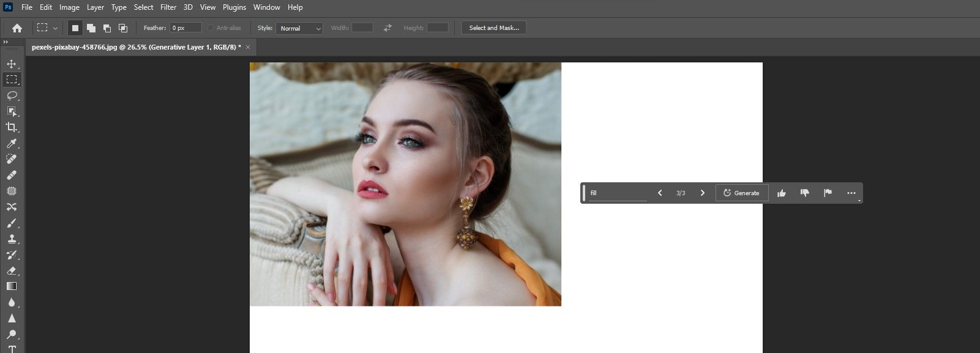The width and height of the screenshot is (980, 353).
Task: Pick the Eyedropper tool
Action: tap(12, 143)
